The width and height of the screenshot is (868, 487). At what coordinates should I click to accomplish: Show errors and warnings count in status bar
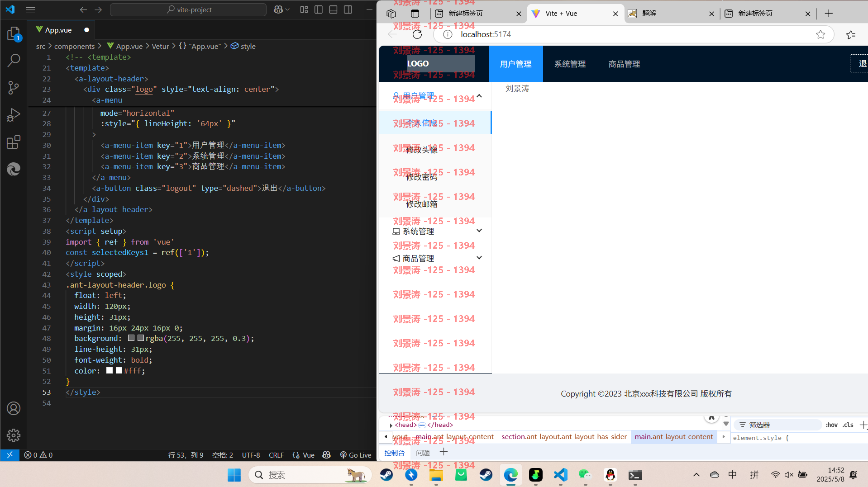pos(38,455)
